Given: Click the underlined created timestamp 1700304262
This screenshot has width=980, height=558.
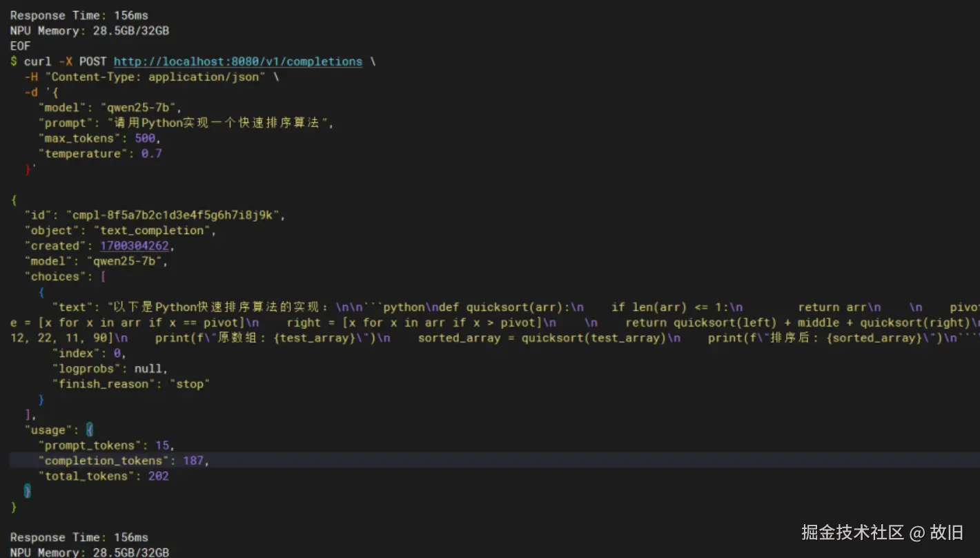Looking at the screenshot, I should coord(137,245).
